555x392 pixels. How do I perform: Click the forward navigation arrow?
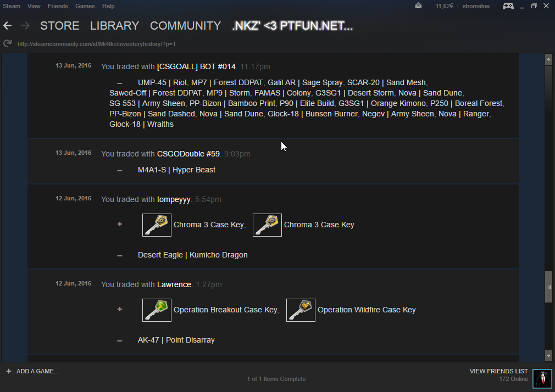[x=25, y=26]
